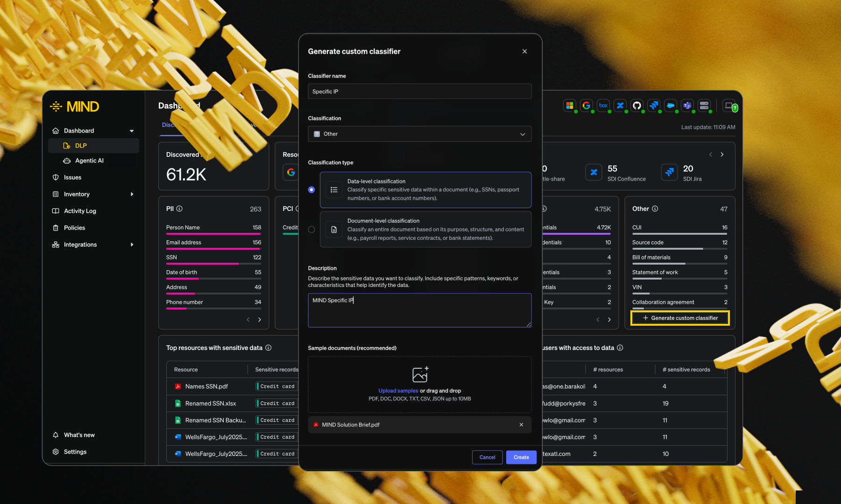Image resolution: width=841 pixels, height=504 pixels.
Task: Click the Discovered count 61.2K
Action: [x=186, y=175]
